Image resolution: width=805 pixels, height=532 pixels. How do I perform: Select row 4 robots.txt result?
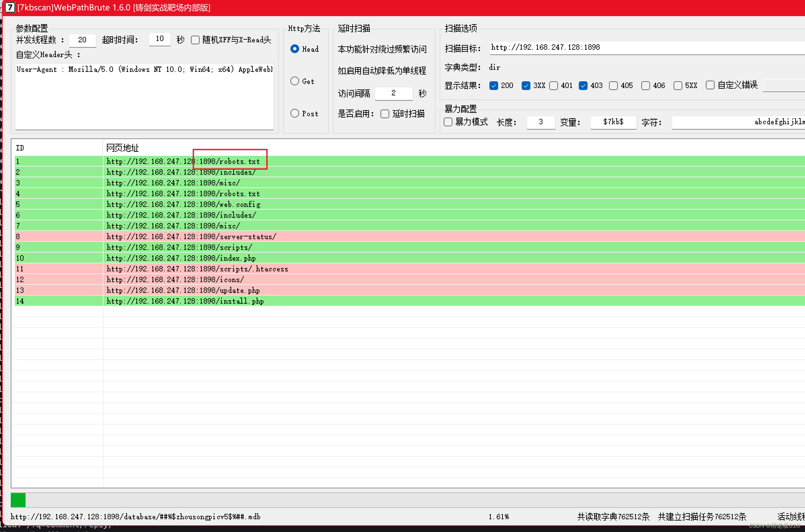(410, 193)
